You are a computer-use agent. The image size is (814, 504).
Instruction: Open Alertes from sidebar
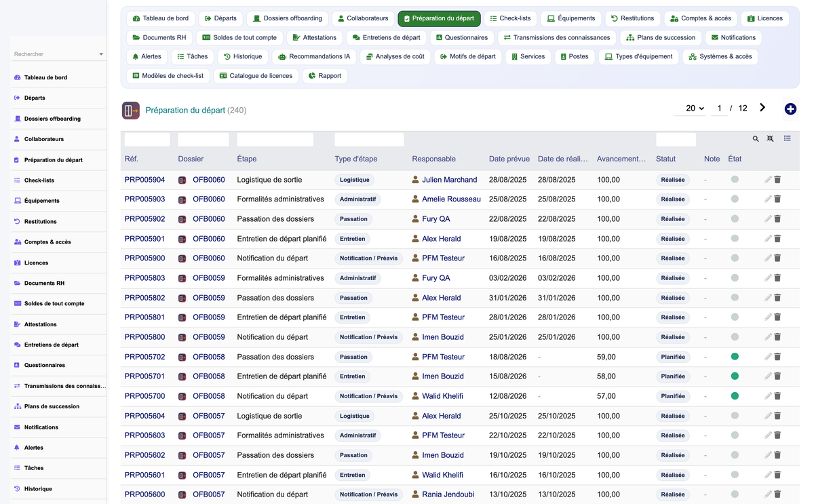click(x=33, y=448)
